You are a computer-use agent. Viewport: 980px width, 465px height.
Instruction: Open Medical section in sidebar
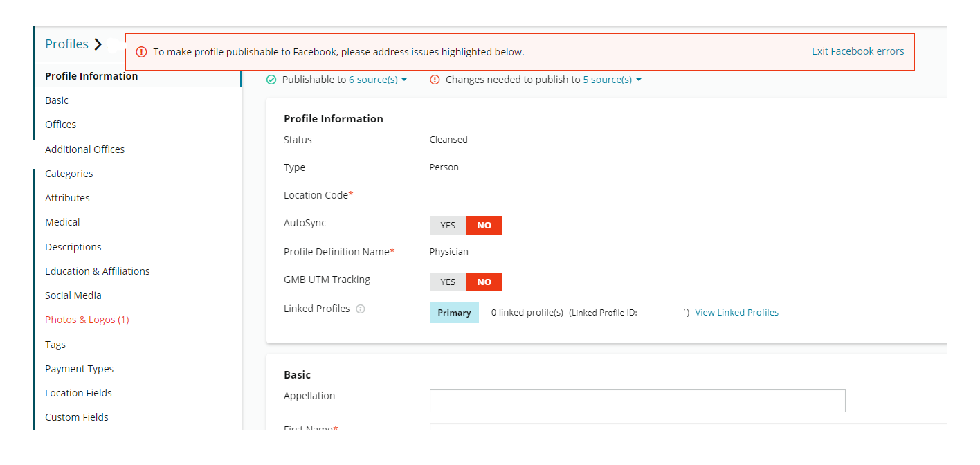62,222
